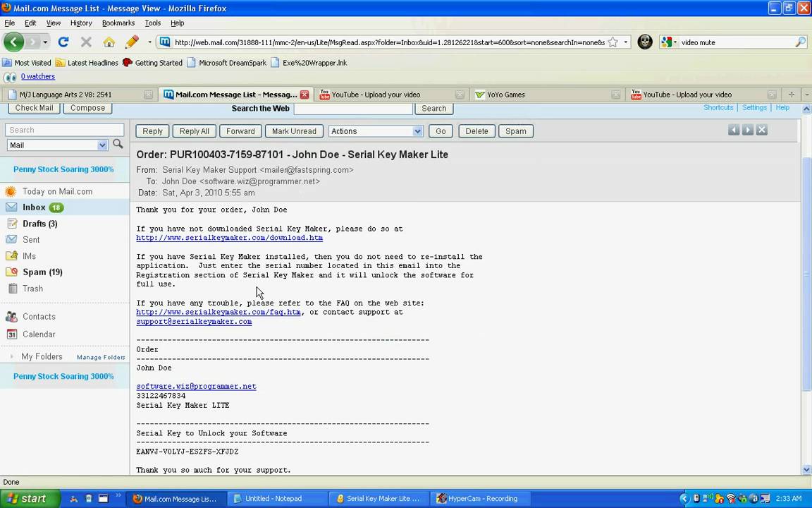
Task: Close message view with X icon
Action: [x=762, y=130]
